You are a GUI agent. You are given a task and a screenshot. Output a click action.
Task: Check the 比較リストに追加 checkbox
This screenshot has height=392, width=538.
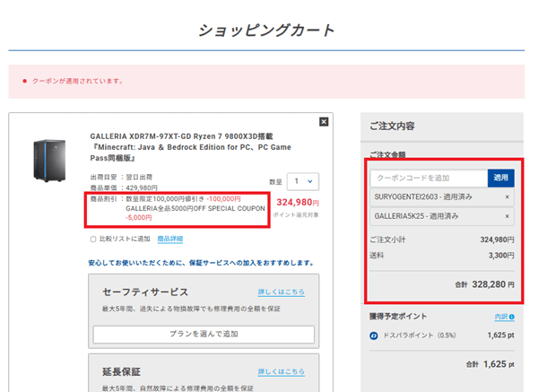[x=94, y=240]
